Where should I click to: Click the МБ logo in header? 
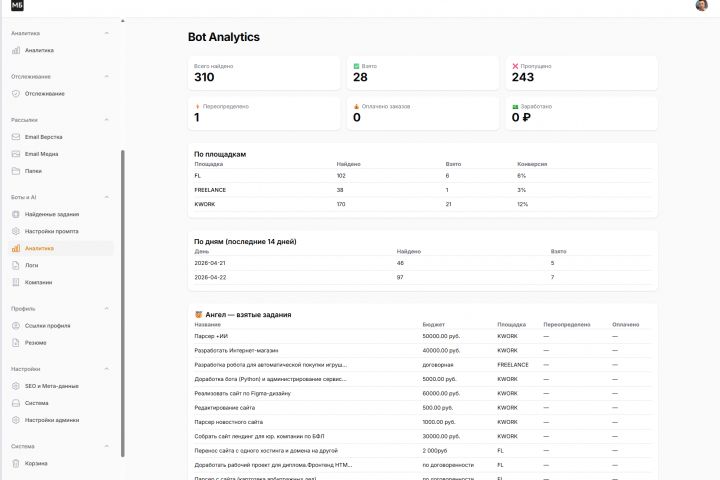coord(17,6)
